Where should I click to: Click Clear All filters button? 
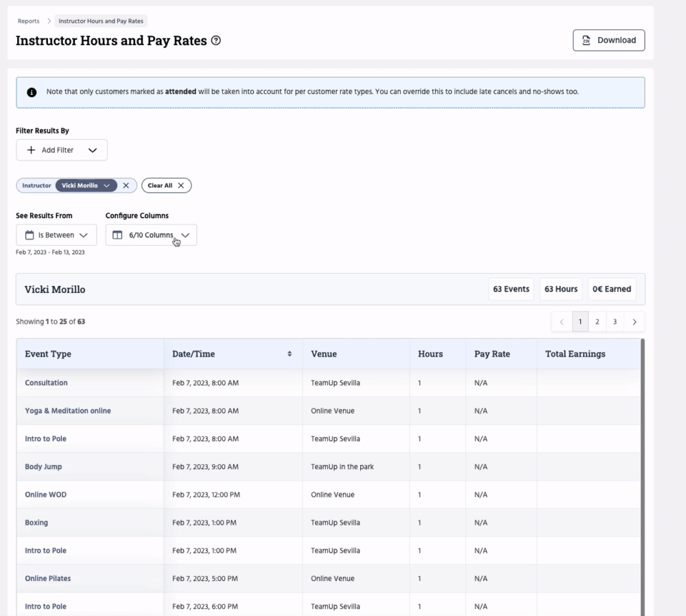[166, 185]
